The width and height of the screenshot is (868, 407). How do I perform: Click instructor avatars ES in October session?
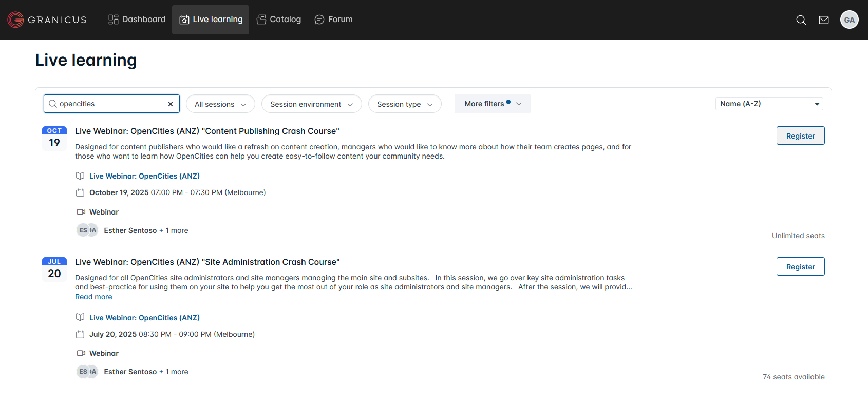tap(87, 230)
